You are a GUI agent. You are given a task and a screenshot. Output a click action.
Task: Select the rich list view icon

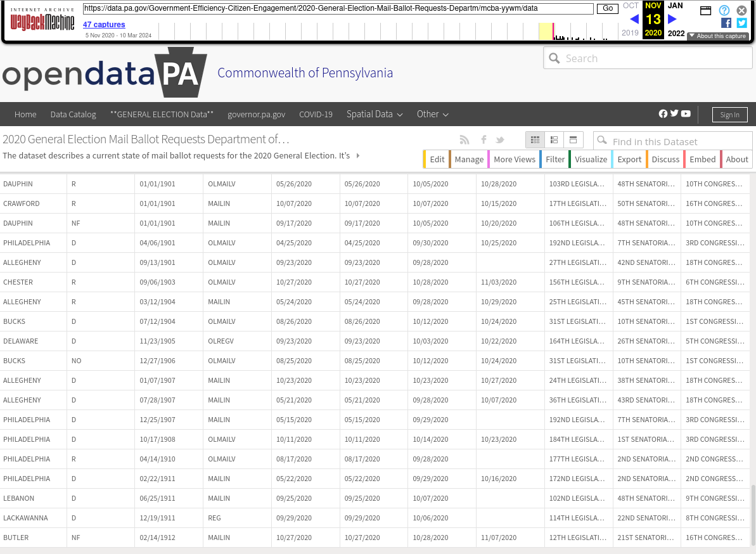pyautogui.click(x=553, y=139)
